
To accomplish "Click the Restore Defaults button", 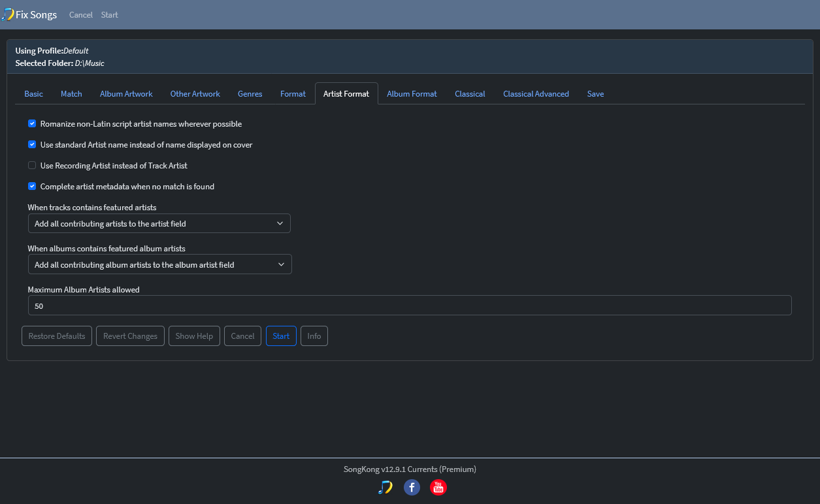I will point(57,336).
